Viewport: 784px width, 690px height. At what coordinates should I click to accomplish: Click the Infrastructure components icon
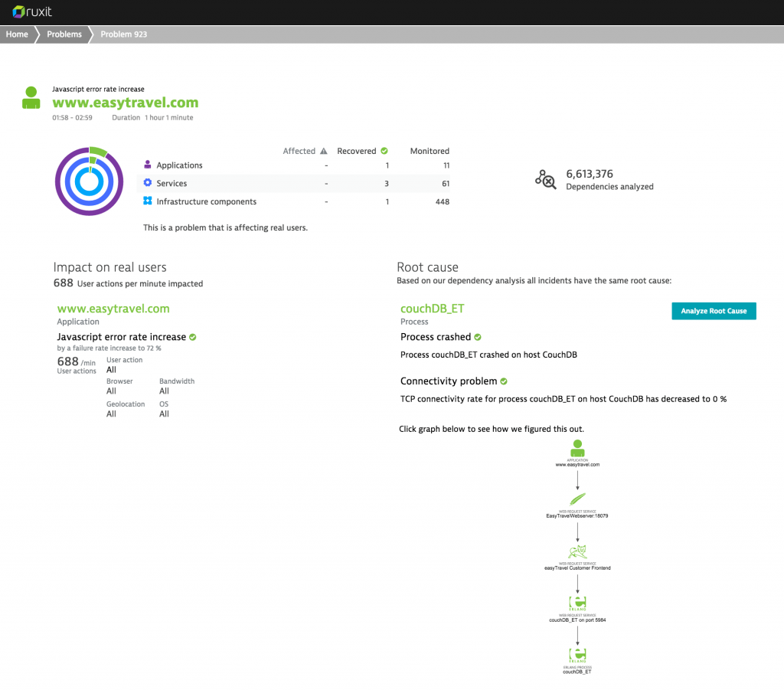[x=148, y=201]
